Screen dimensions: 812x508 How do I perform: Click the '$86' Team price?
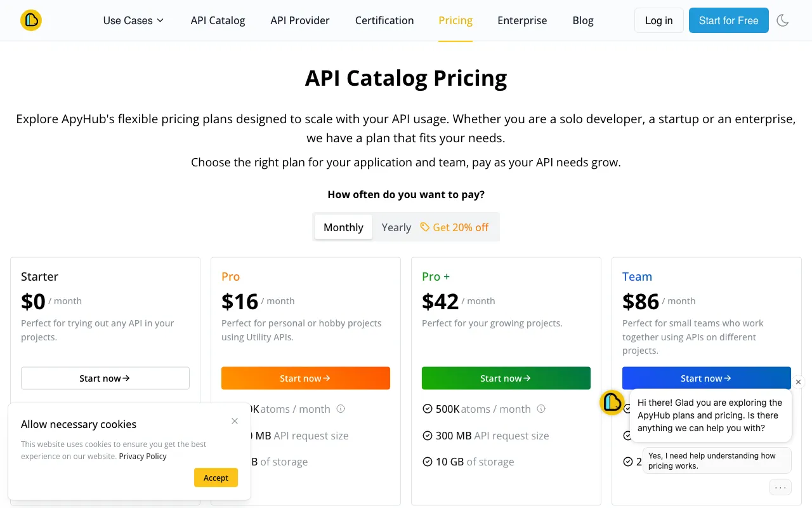click(x=641, y=301)
